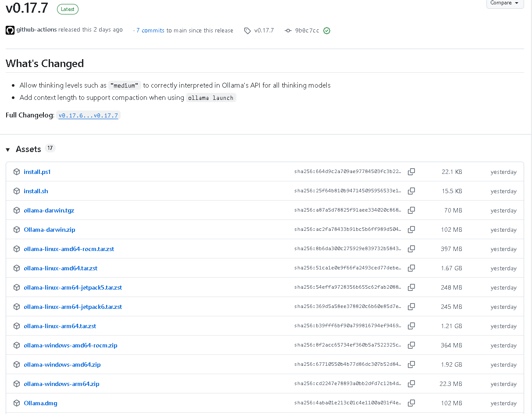Click the v0.17.7 release title

(27, 9)
